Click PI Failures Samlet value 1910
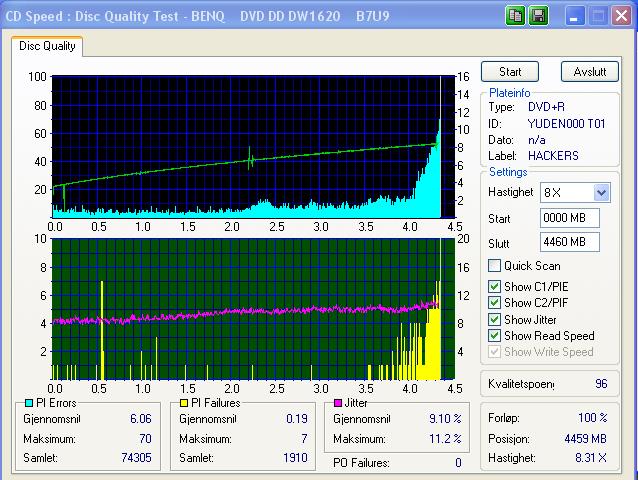The image size is (638, 480). point(295,458)
